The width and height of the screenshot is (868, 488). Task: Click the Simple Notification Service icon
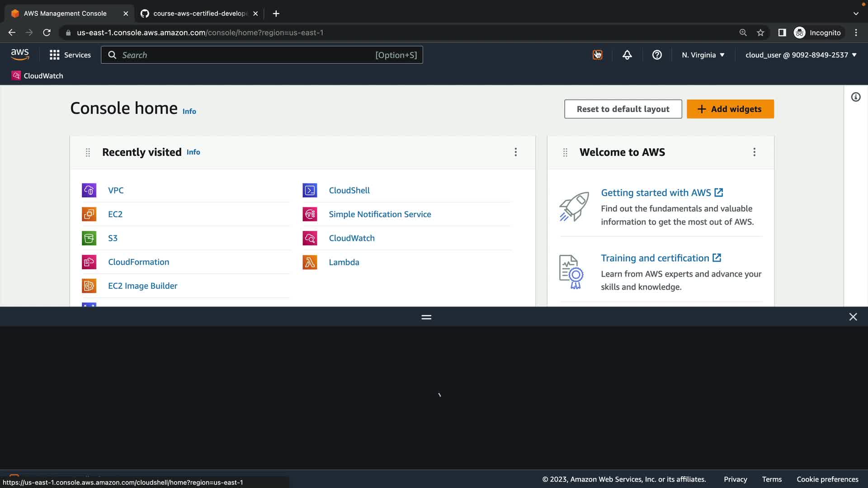coord(310,214)
